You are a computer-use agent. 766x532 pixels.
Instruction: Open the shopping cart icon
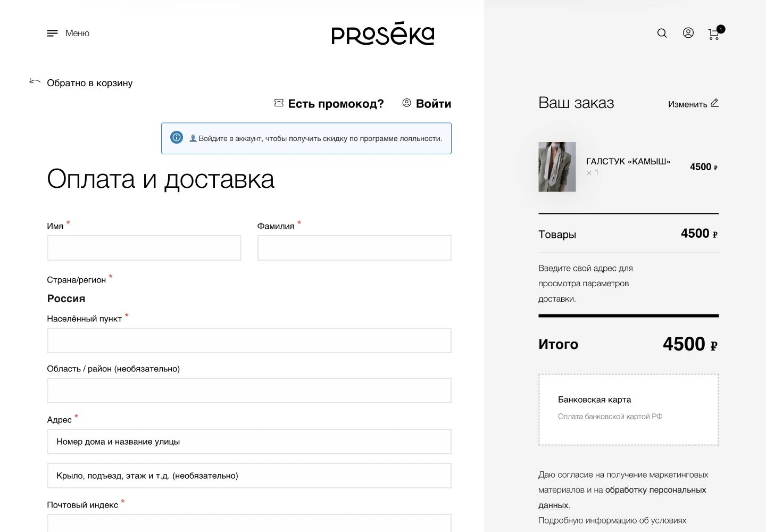[x=714, y=35]
